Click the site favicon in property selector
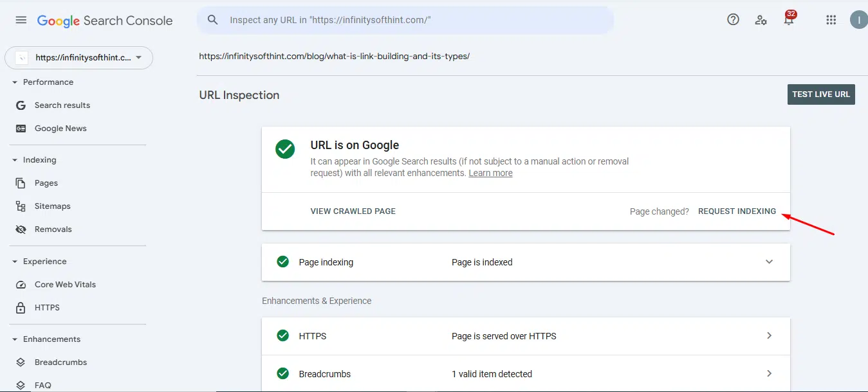The image size is (868, 392). tap(22, 58)
